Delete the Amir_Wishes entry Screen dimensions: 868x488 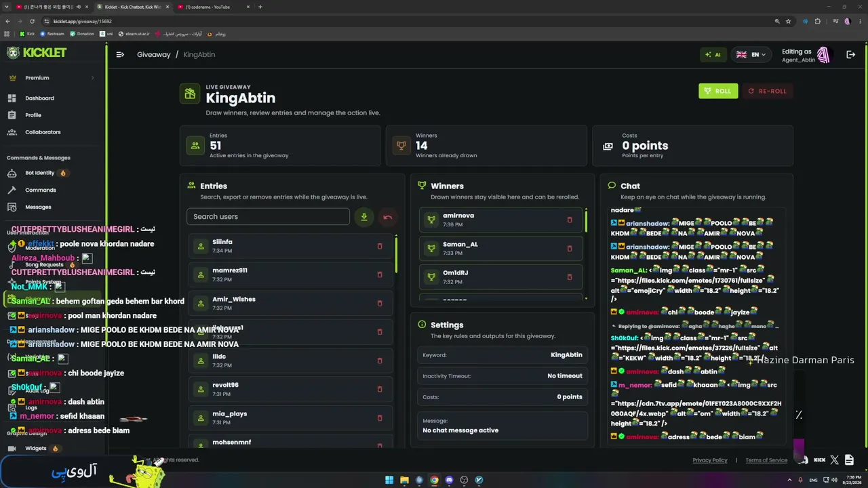(x=380, y=304)
